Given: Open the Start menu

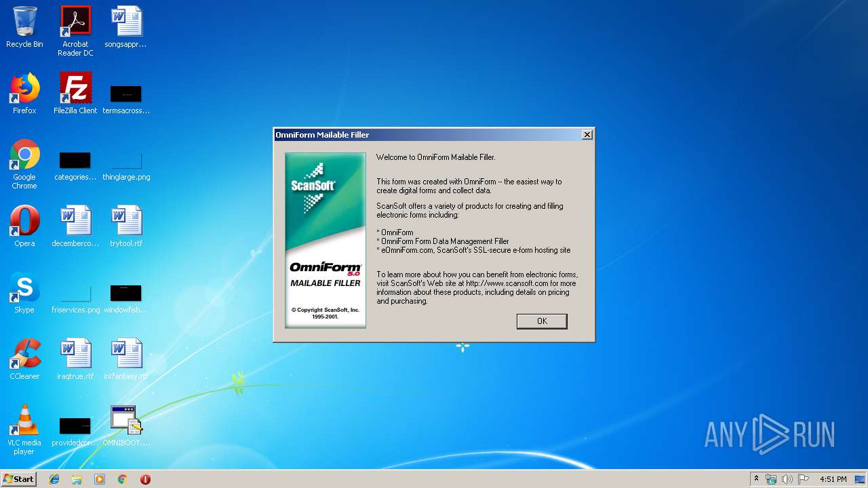Looking at the screenshot, I should point(19,479).
